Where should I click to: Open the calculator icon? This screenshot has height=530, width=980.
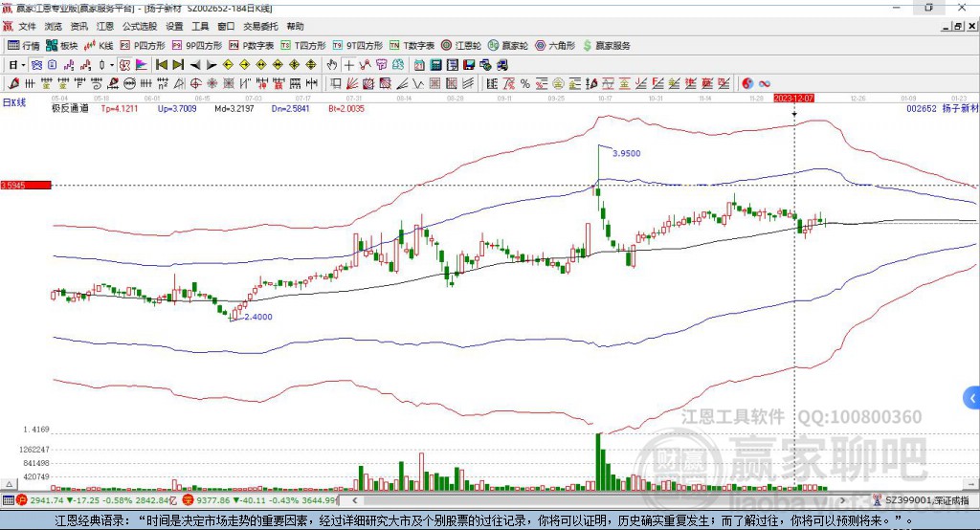(435, 65)
